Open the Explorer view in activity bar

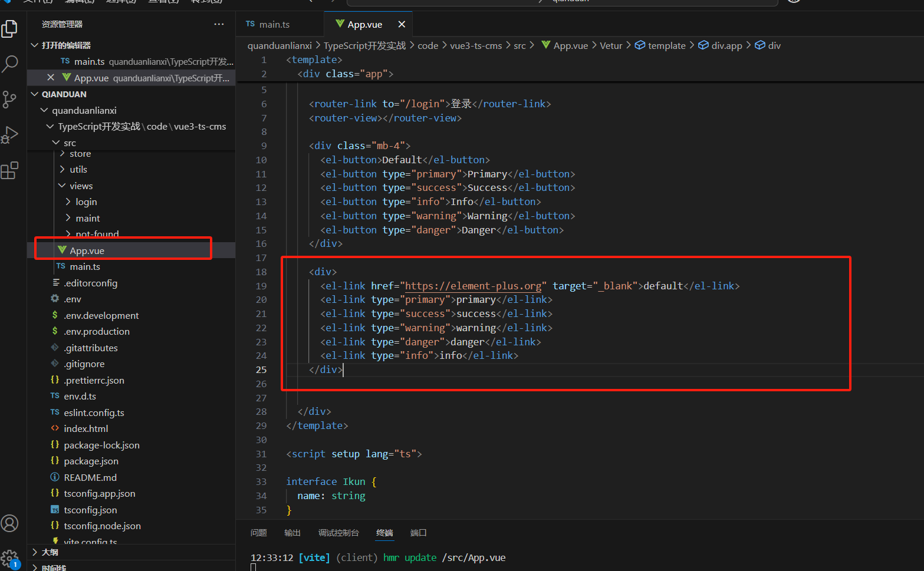click(10, 28)
